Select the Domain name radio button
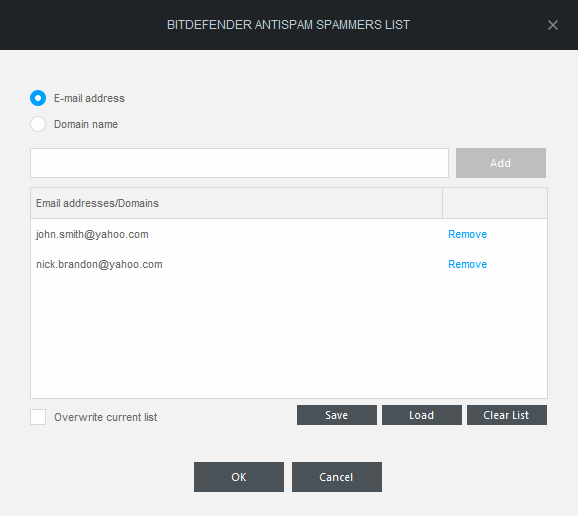Viewport: 578px width, 516px height. 38,124
